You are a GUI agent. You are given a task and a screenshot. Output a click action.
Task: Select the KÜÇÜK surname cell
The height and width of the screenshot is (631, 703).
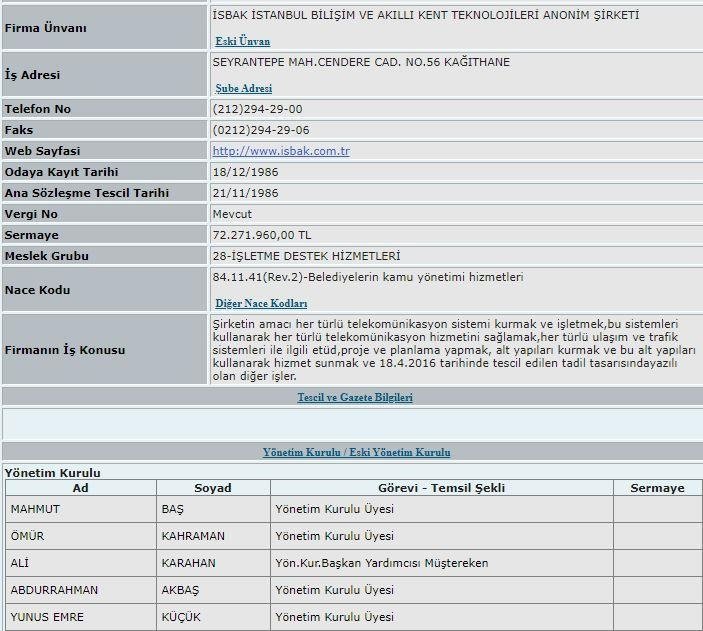pyautogui.click(x=181, y=617)
